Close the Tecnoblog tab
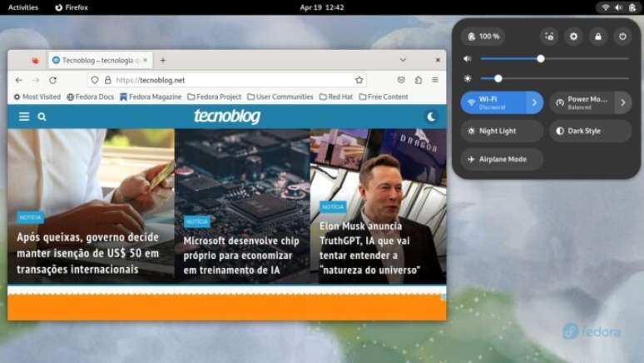This screenshot has width=644, height=363. coord(145,61)
